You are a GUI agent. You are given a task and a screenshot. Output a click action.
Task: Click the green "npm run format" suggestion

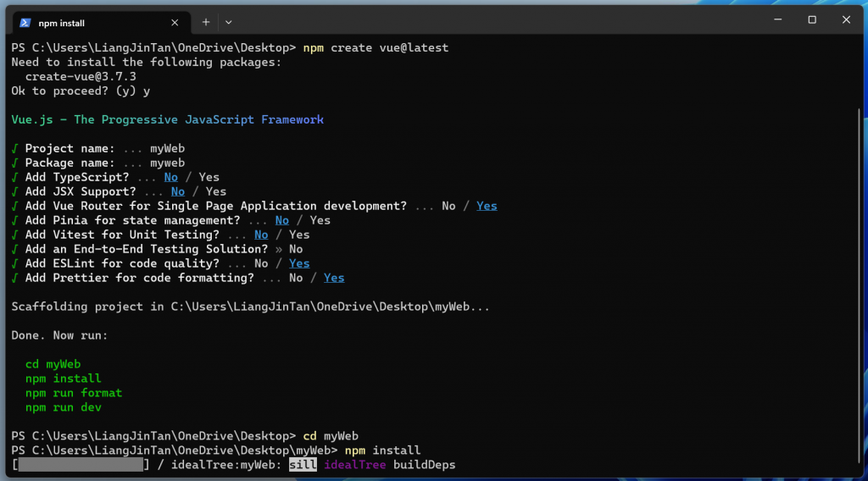(x=74, y=393)
